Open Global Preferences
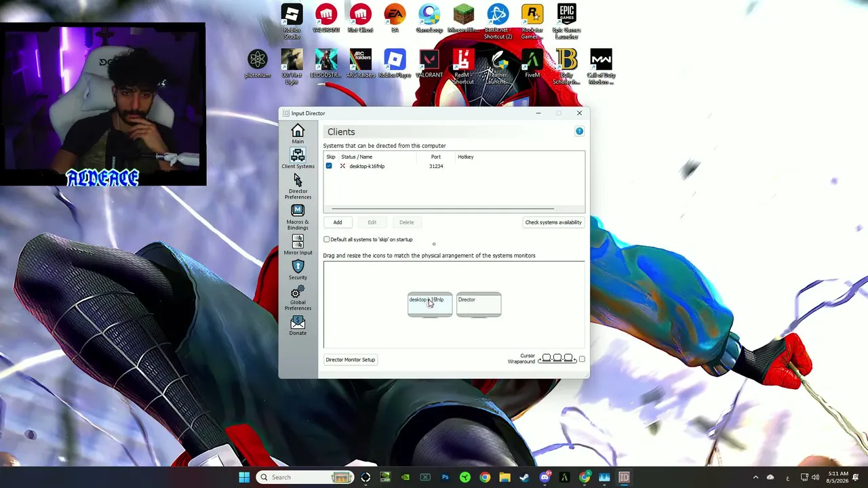This screenshot has height=488, width=868. coord(298,298)
